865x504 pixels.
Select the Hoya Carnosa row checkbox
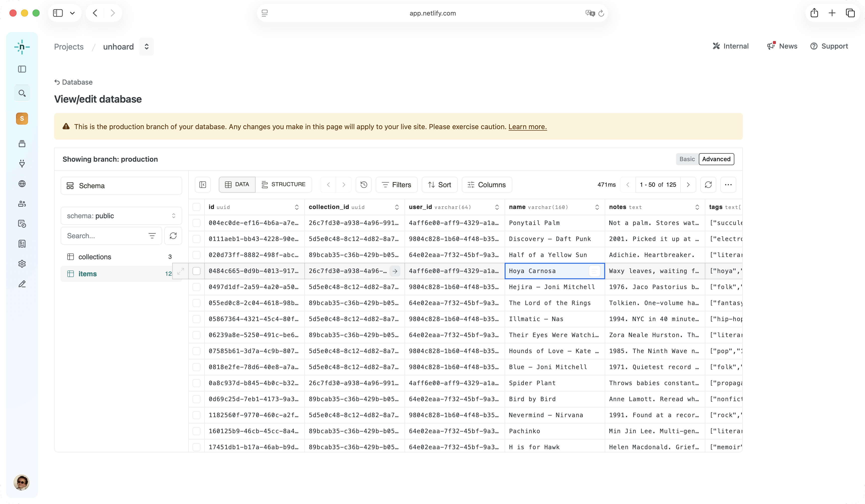pos(196,271)
